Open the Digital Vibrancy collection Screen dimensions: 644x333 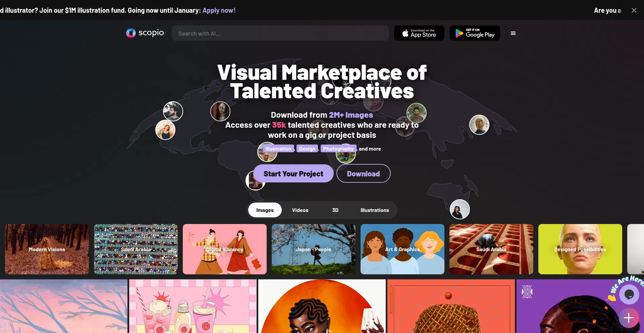pyautogui.click(x=225, y=249)
